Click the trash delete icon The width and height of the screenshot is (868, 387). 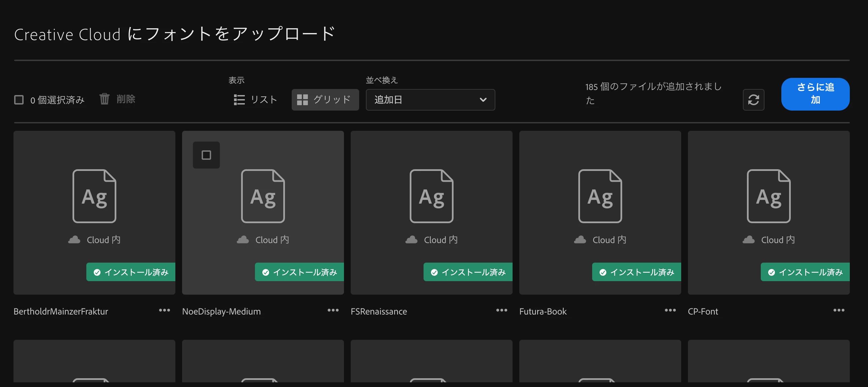pos(105,99)
